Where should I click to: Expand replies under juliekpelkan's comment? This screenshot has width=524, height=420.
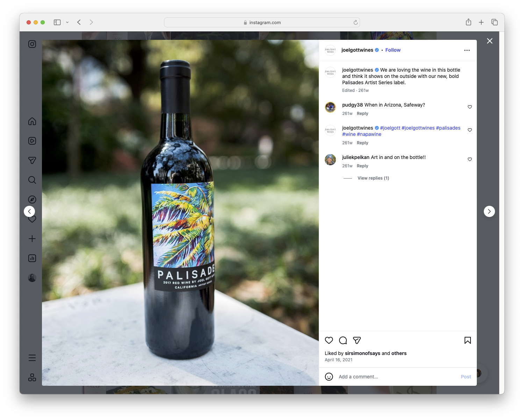[x=373, y=178]
